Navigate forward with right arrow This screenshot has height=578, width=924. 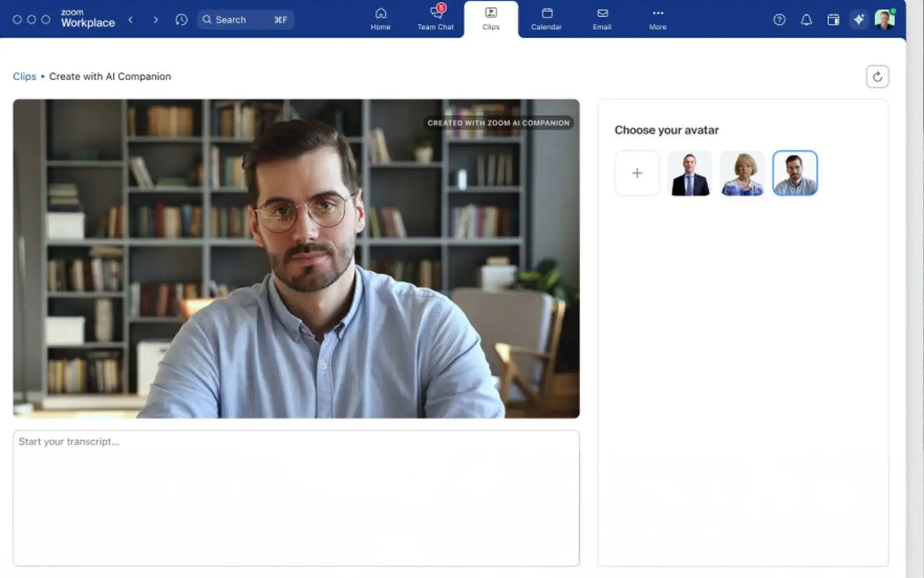(155, 20)
